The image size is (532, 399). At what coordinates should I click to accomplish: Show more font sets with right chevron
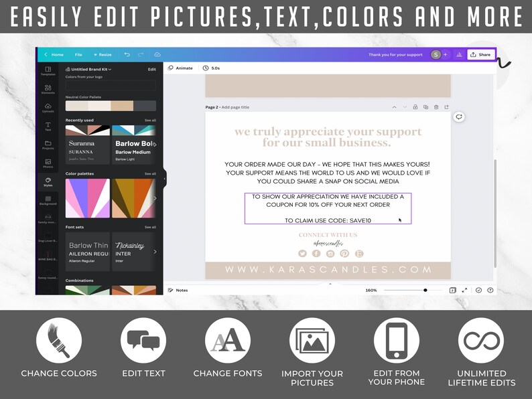coord(155,252)
